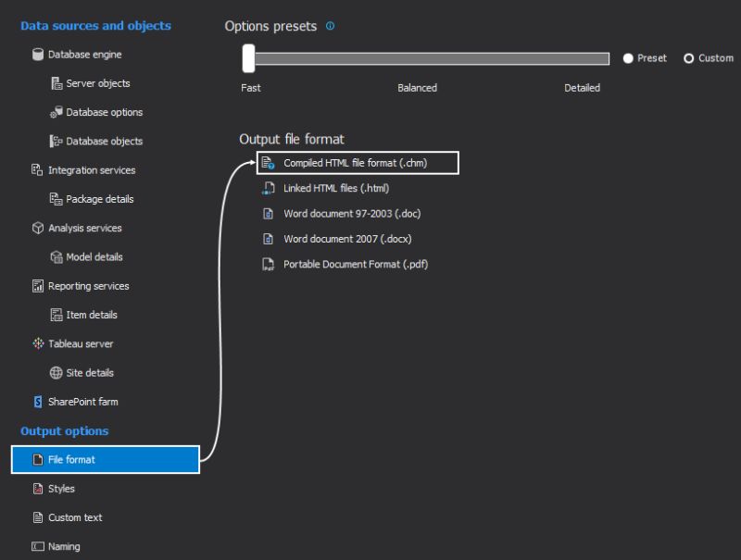Click the info icon beside Options presets
The height and width of the screenshot is (560, 741).
click(x=330, y=26)
